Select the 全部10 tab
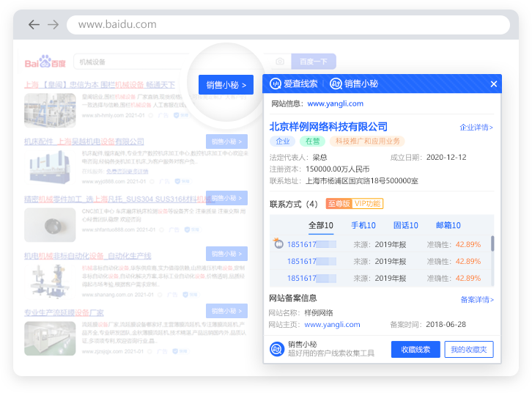 [321, 225]
